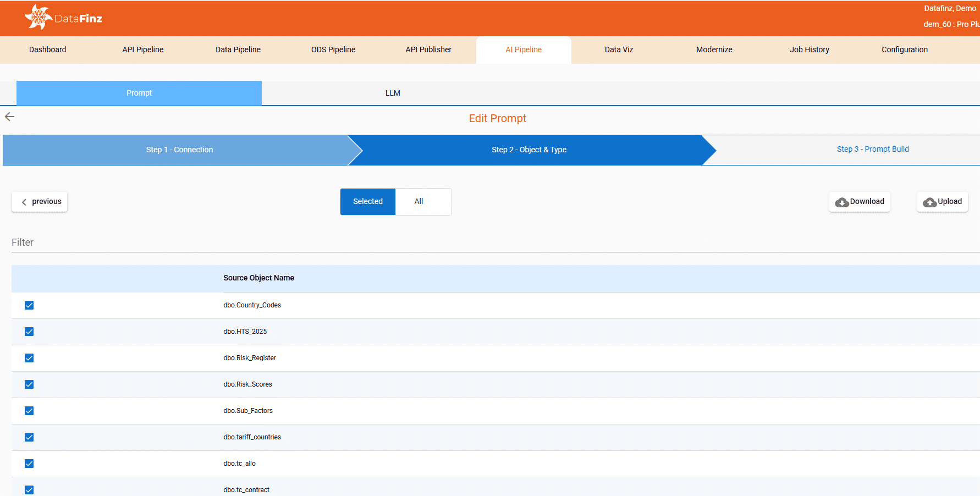Click the previous chevron icon
Screen dimensions: 980x496
24,202
